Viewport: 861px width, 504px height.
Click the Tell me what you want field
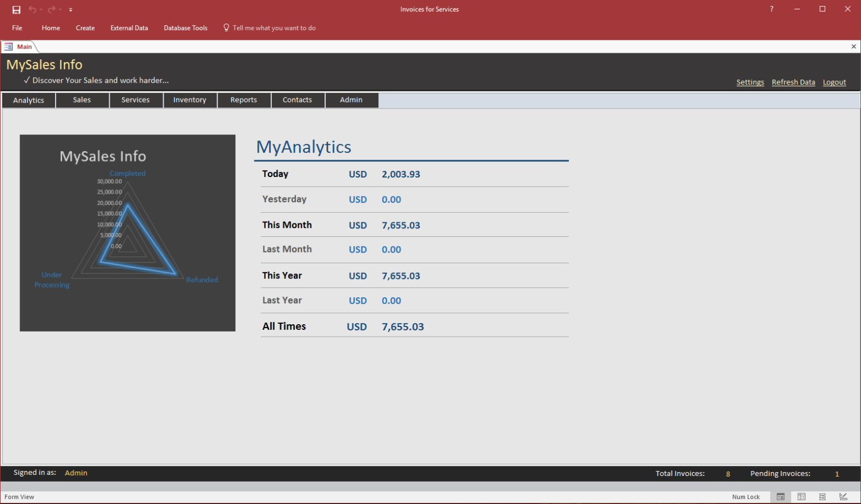(x=274, y=27)
